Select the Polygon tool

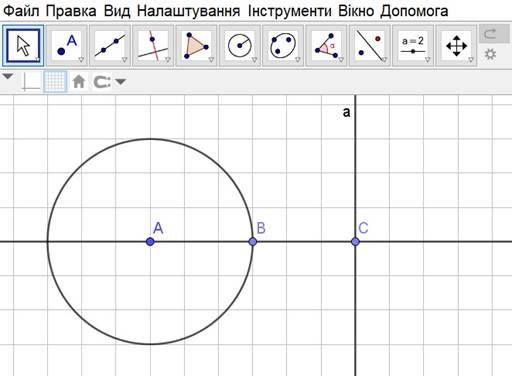(196, 46)
